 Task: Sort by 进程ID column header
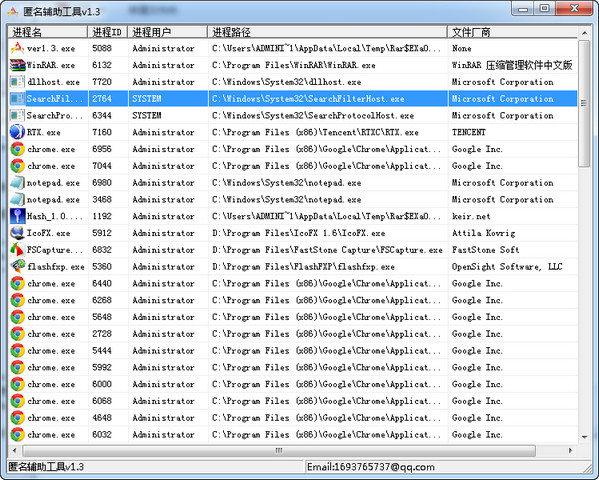point(108,32)
